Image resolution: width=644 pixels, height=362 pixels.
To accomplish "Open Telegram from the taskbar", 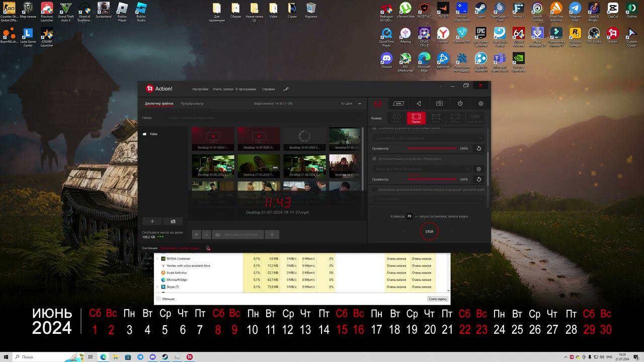I will 140,357.
